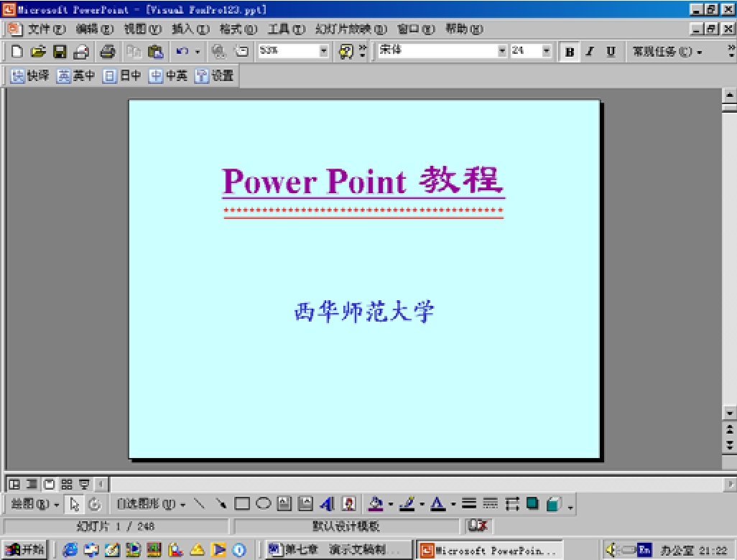The width and height of the screenshot is (737, 560).
Task: Select the Power Point 教程 slide title
Action: (x=363, y=181)
